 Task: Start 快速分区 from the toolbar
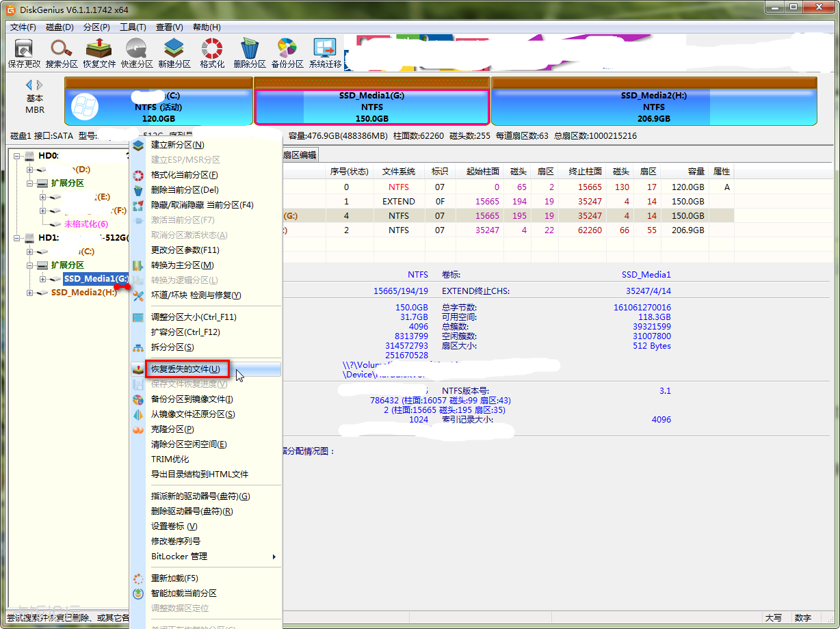click(137, 53)
